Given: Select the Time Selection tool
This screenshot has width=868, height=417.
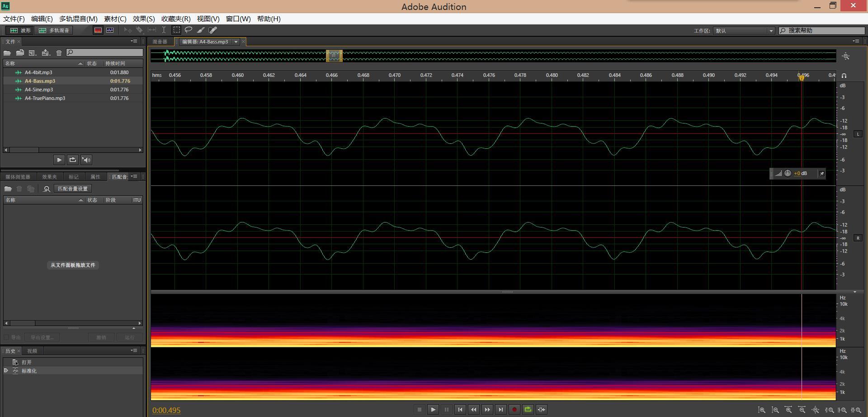Looking at the screenshot, I should 164,30.
